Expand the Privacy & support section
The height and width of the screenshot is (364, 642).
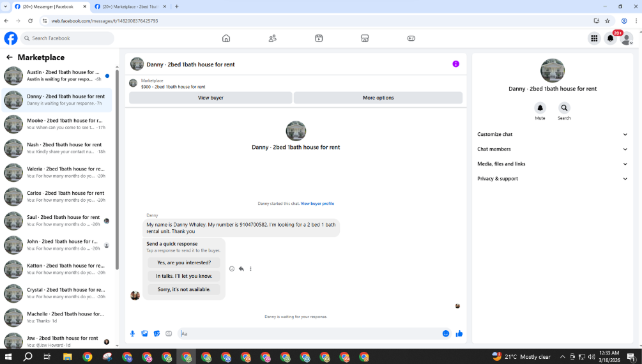(552, 179)
